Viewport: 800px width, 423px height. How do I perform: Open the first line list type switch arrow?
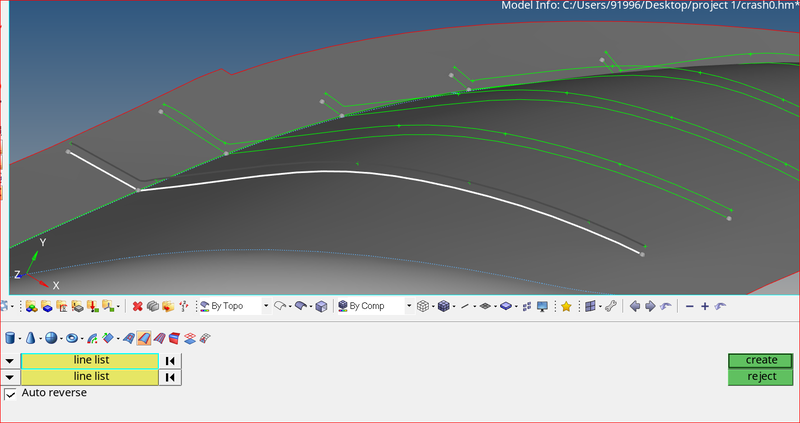click(x=9, y=361)
